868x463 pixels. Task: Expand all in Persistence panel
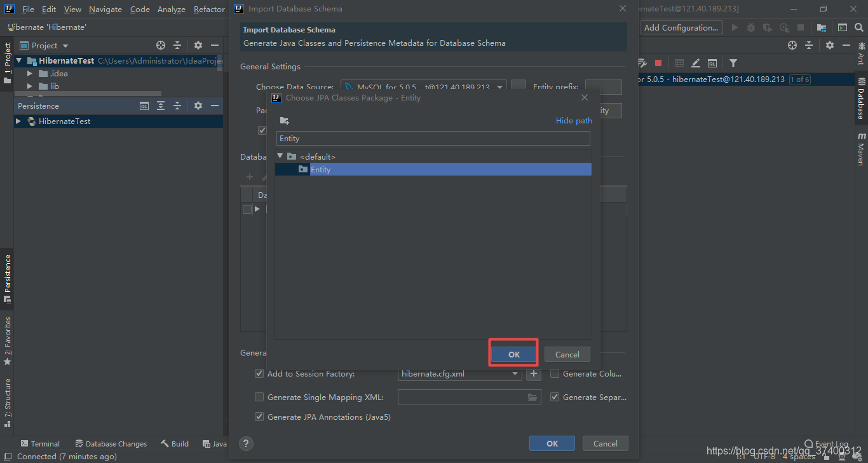click(x=161, y=106)
